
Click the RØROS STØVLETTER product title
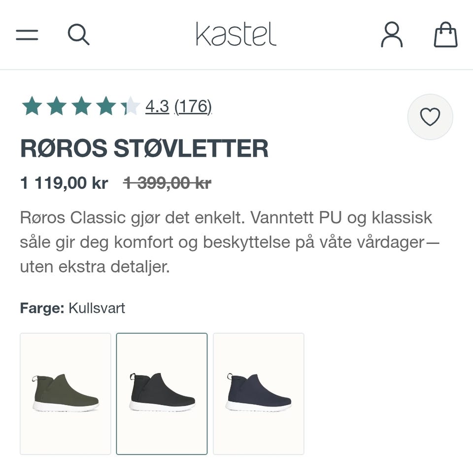click(144, 148)
